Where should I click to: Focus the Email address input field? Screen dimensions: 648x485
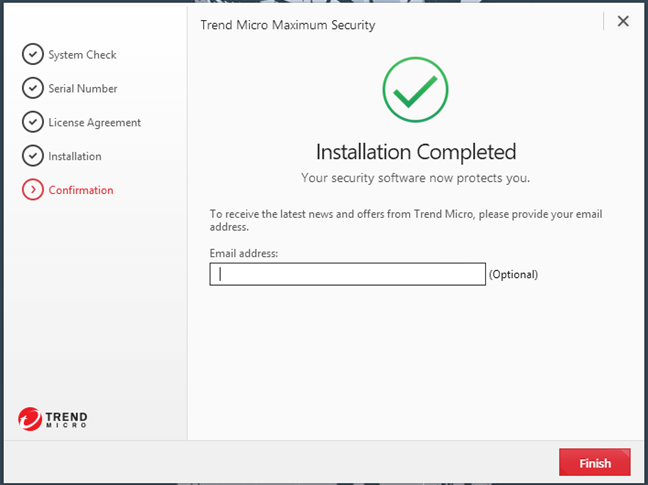pos(348,274)
